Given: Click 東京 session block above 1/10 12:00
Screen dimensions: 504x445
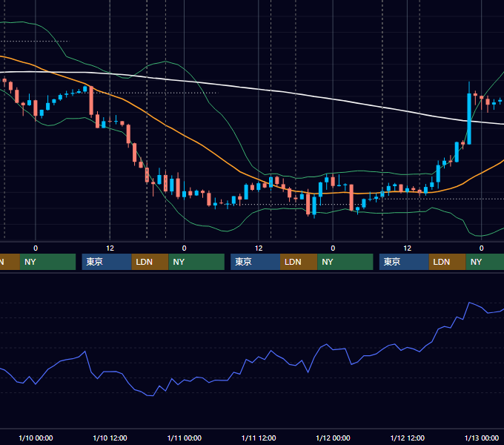Looking at the screenshot, I should click(107, 262).
